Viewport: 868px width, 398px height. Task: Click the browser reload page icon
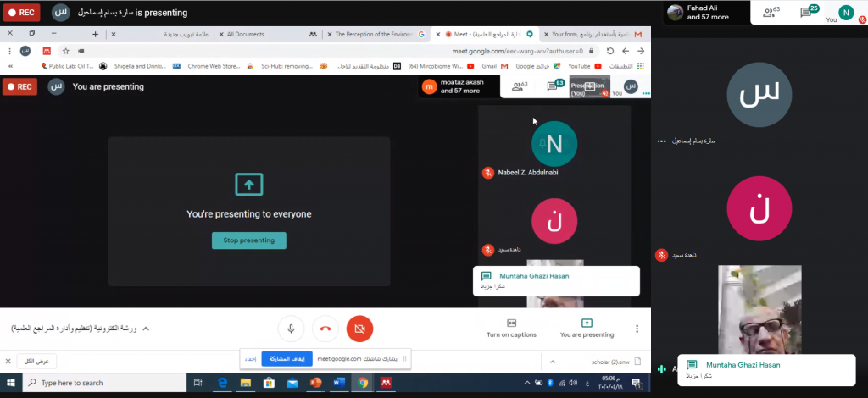[609, 51]
